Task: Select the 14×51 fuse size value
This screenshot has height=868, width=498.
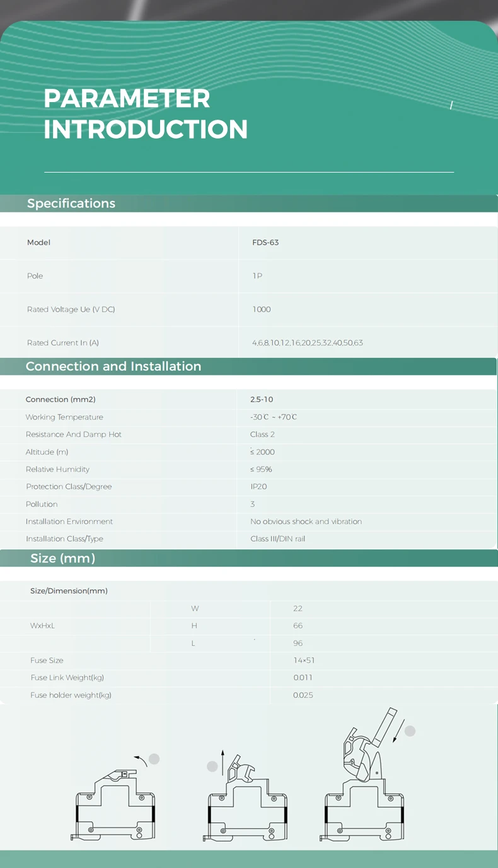Action: tap(304, 660)
